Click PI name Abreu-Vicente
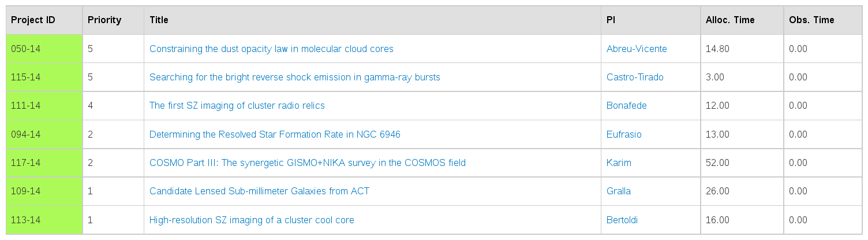868x240 pixels. coord(637,49)
